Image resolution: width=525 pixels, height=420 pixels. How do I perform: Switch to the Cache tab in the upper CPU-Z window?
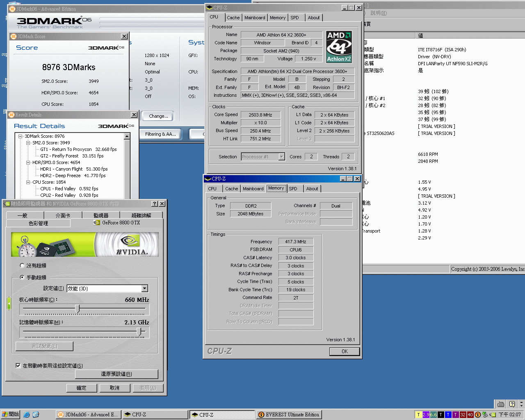click(233, 18)
